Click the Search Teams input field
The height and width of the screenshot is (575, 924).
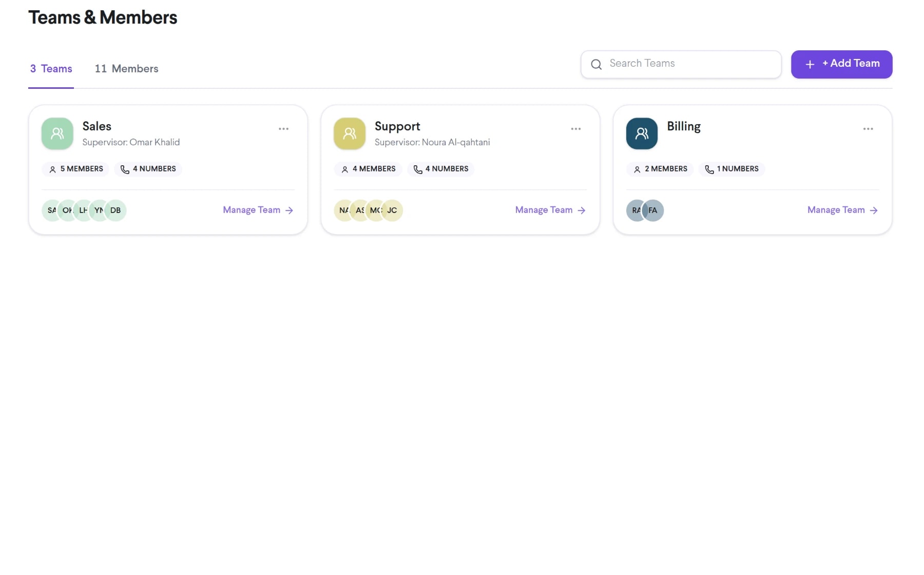pyautogui.click(x=681, y=64)
